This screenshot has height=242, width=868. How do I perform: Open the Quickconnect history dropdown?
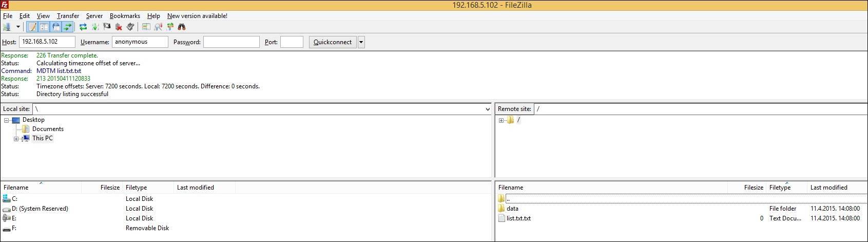[361, 42]
